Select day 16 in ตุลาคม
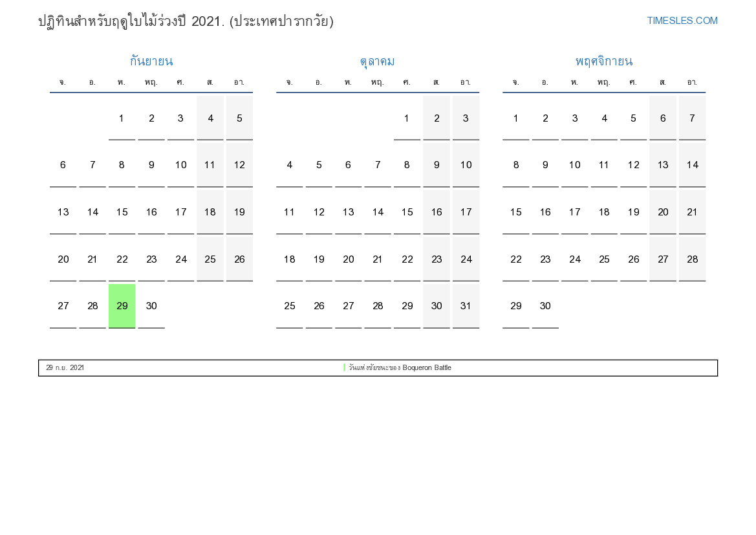 [437, 212]
